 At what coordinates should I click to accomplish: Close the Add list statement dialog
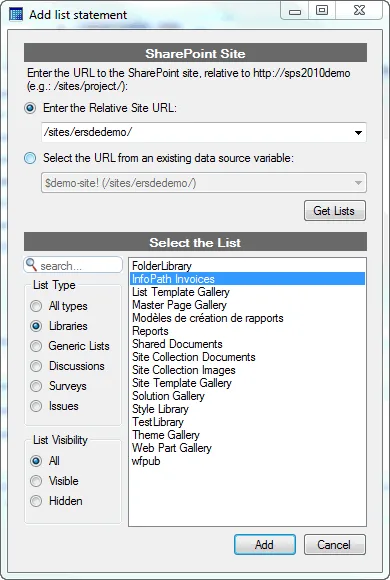[x=359, y=11]
